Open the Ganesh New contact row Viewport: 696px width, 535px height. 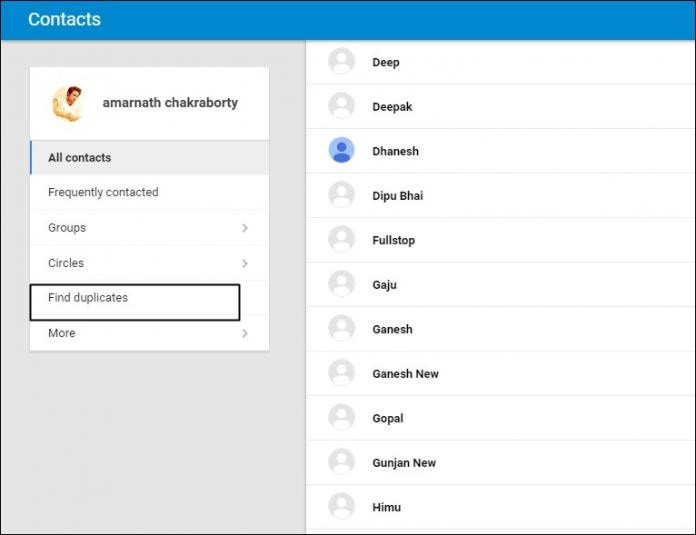pyautogui.click(x=405, y=373)
